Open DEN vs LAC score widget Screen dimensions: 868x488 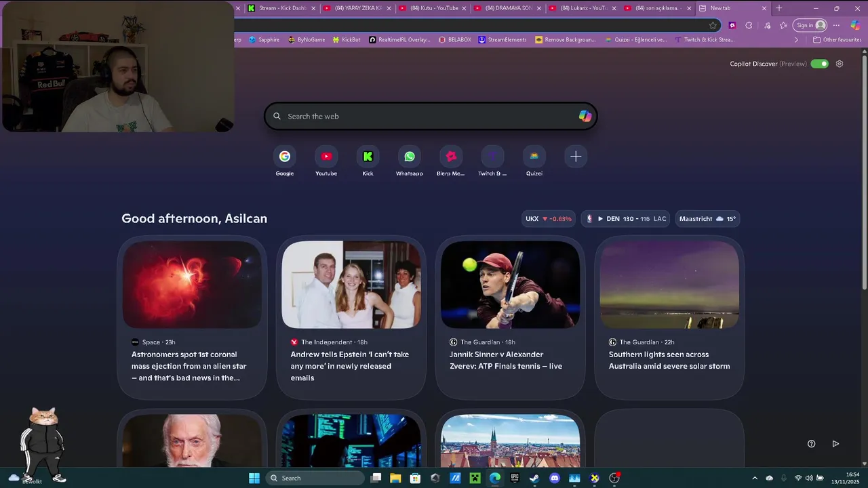[x=626, y=219]
